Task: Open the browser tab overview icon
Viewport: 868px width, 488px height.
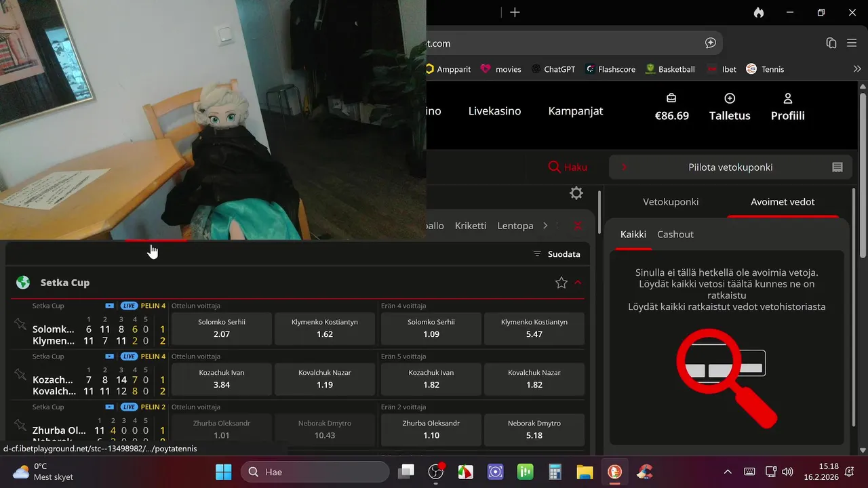Action: (831, 43)
